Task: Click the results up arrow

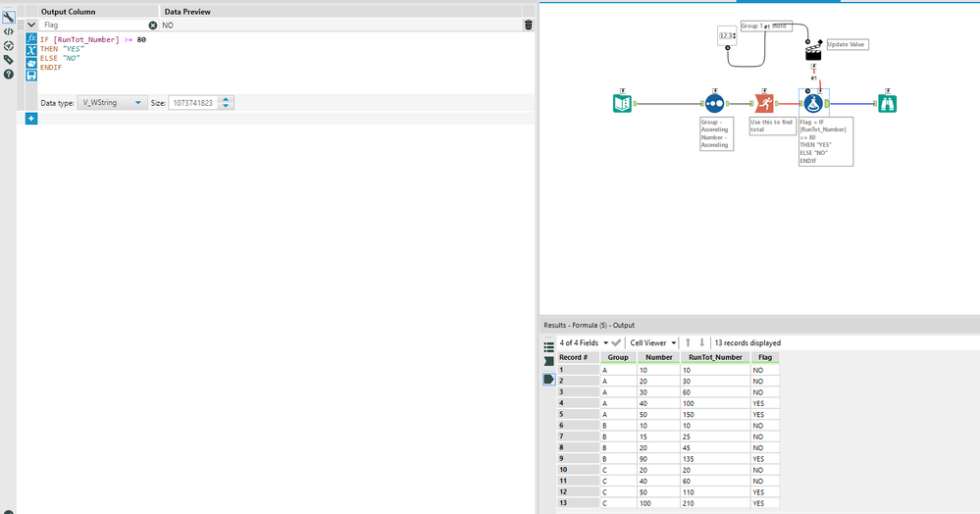Action: tap(688, 342)
